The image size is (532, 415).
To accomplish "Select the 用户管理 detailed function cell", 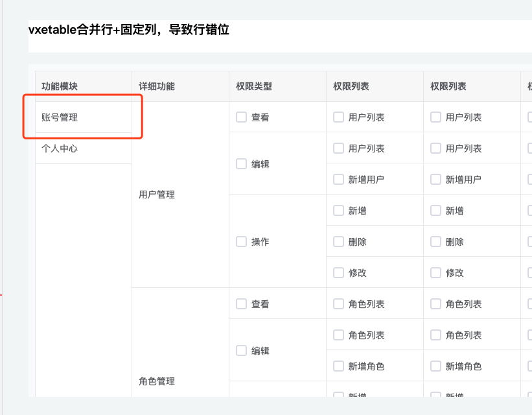I will click(x=181, y=195).
